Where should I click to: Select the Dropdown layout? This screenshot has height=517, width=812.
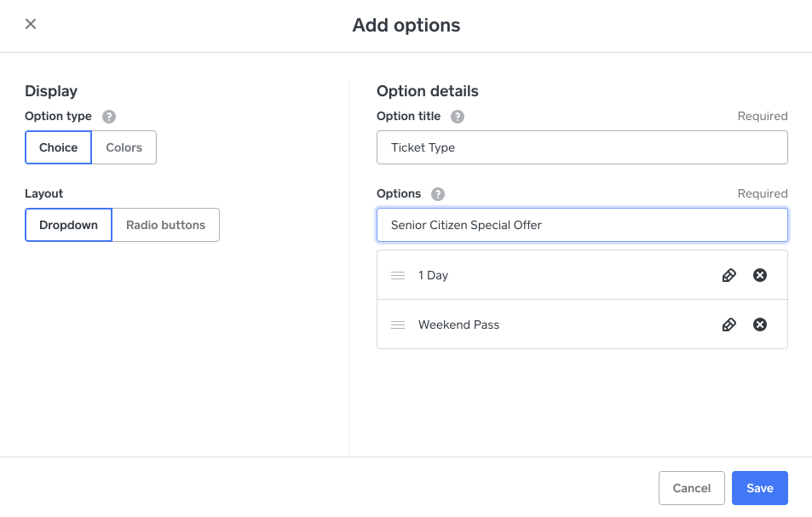67,224
